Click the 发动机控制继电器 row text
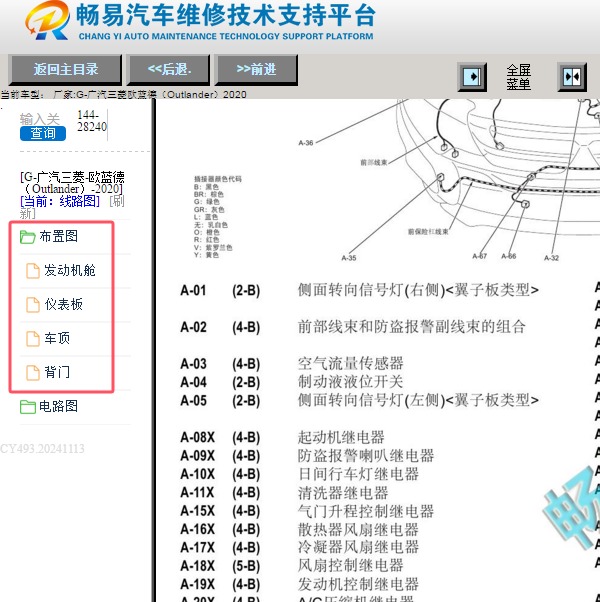600x602 pixels. coord(358,584)
